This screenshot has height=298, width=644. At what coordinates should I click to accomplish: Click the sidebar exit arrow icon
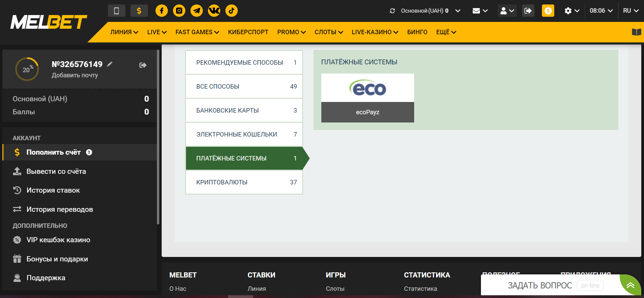[x=143, y=65]
